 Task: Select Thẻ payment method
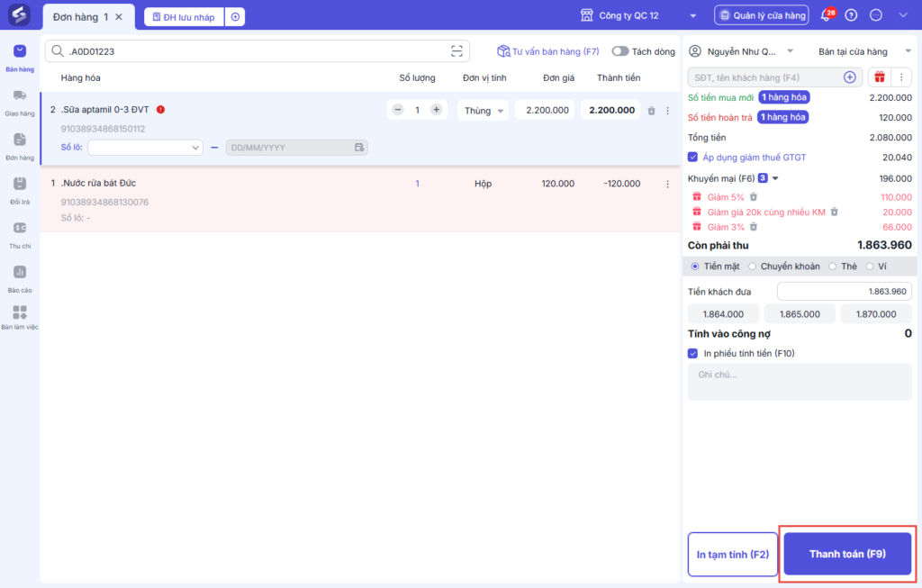[833, 267]
